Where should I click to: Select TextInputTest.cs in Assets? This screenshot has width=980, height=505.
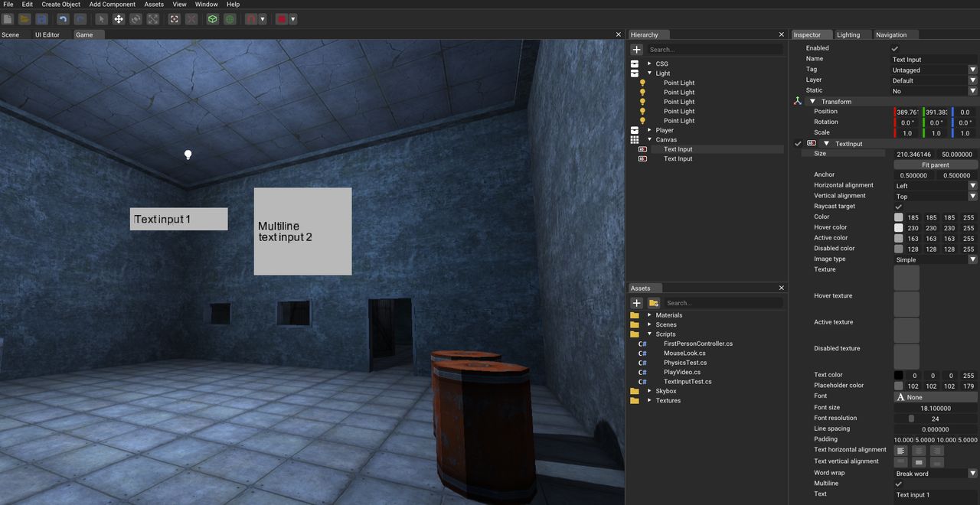[688, 381]
